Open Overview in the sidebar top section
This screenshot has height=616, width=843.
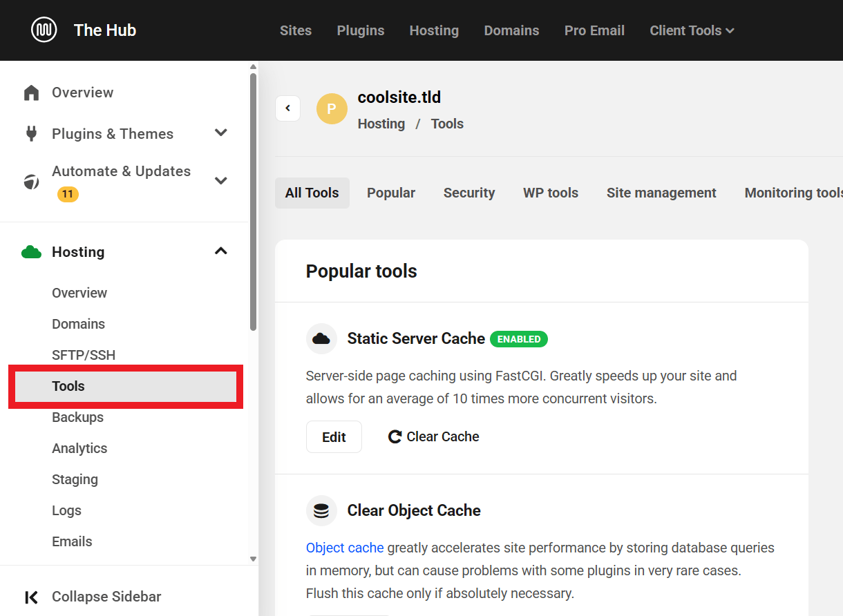(83, 93)
